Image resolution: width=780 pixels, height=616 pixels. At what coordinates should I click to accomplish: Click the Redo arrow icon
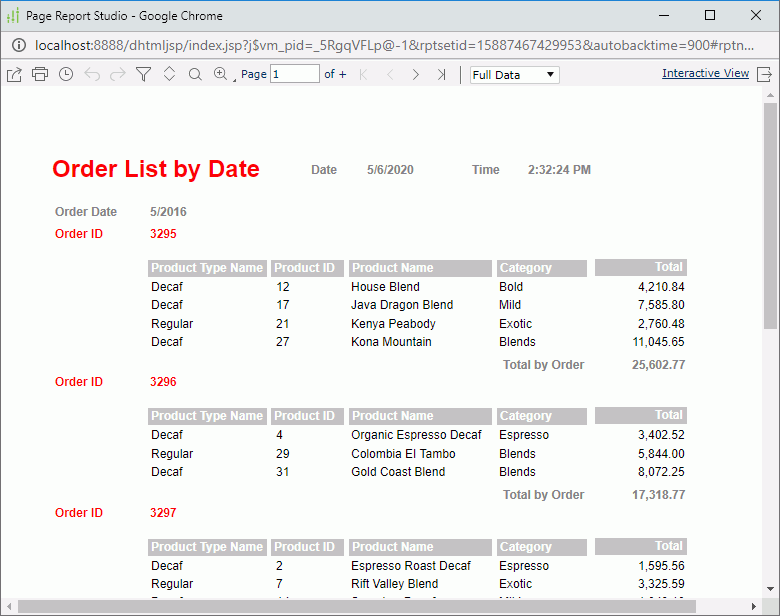click(x=118, y=75)
